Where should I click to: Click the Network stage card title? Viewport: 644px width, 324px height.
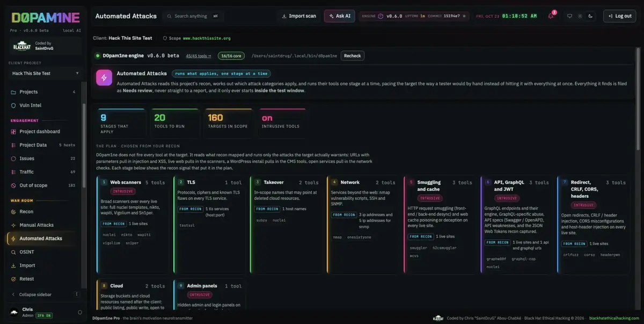[350, 182]
